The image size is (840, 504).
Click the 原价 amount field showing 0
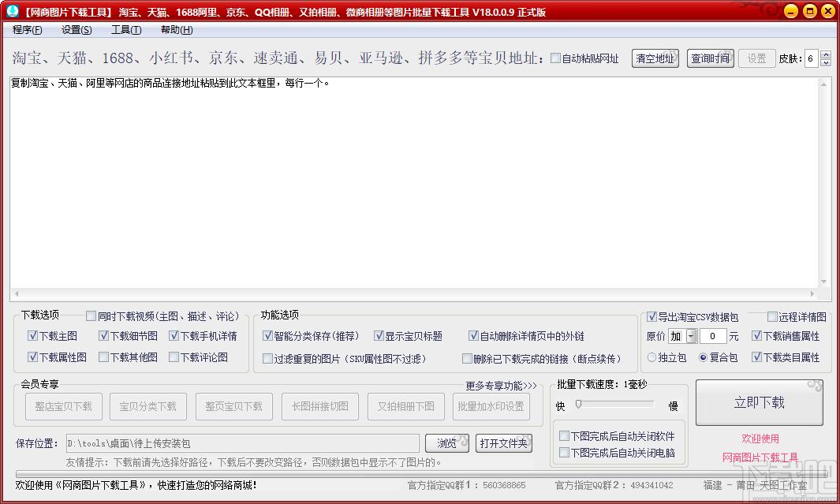click(x=713, y=336)
